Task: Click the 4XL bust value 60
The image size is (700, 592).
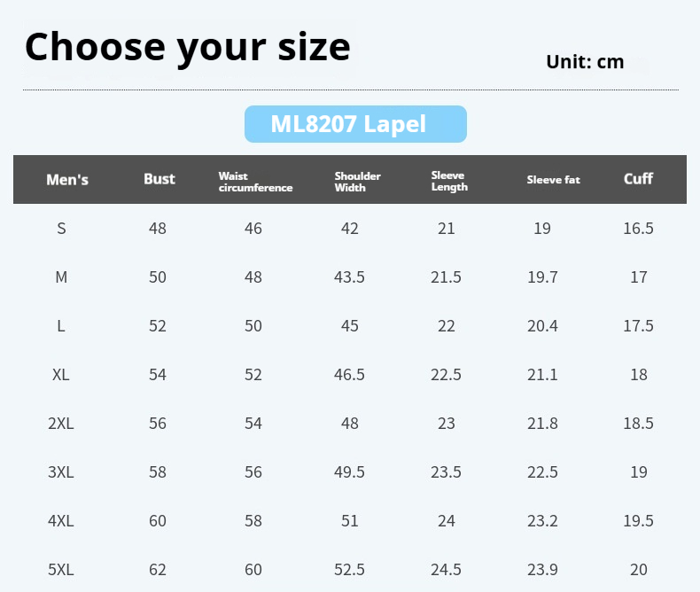Action: [158, 521]
